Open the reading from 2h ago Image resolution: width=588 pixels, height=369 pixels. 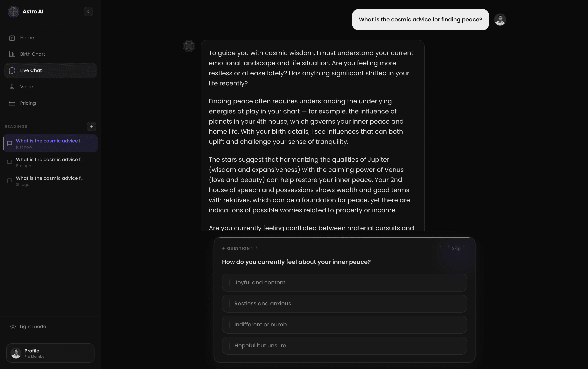(50, 181)
